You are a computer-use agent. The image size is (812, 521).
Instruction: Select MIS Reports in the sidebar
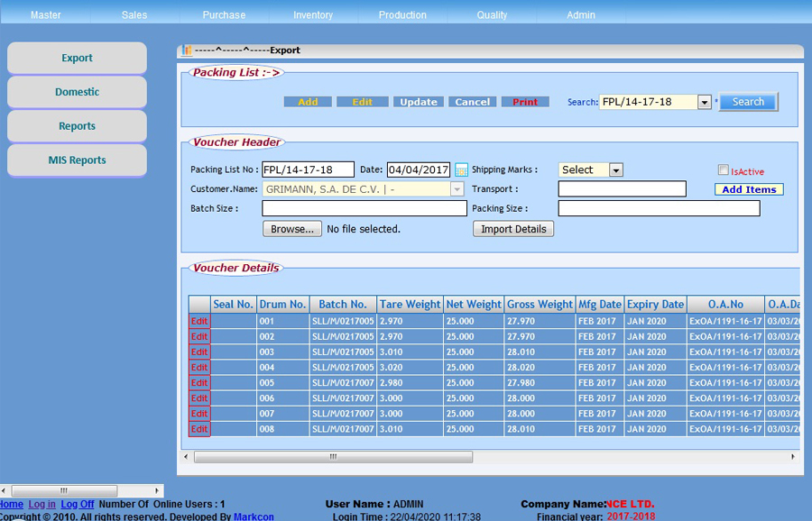coord(77,160)
